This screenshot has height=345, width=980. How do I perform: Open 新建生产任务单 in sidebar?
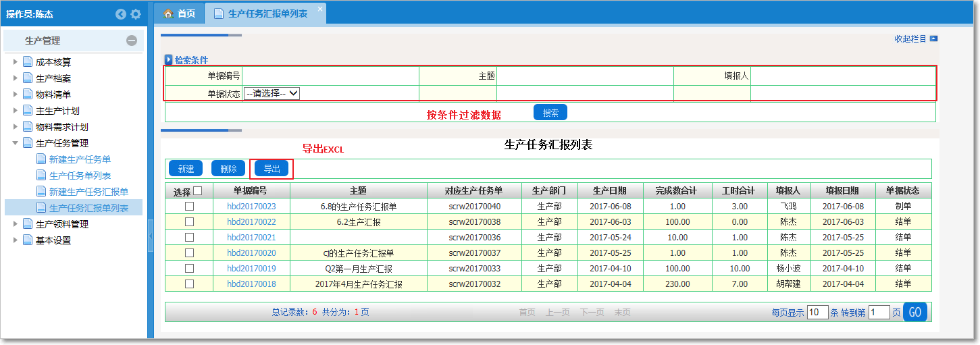80,159
